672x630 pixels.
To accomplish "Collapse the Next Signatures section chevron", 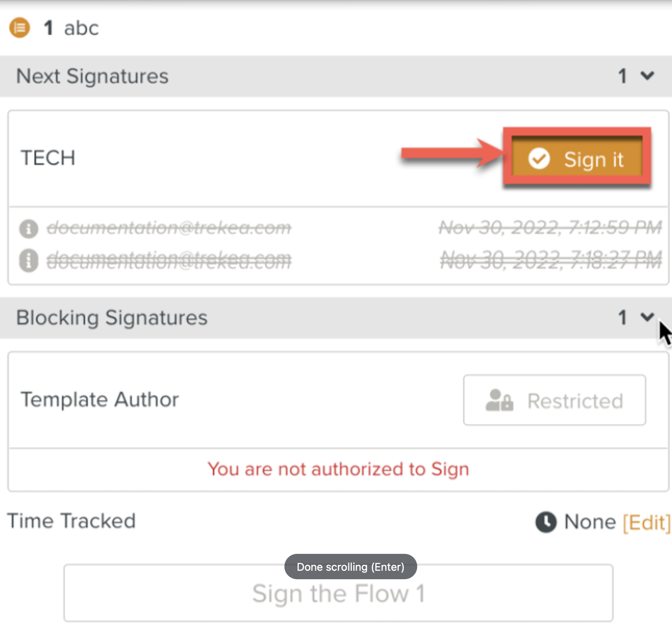I will pos(647,75).
